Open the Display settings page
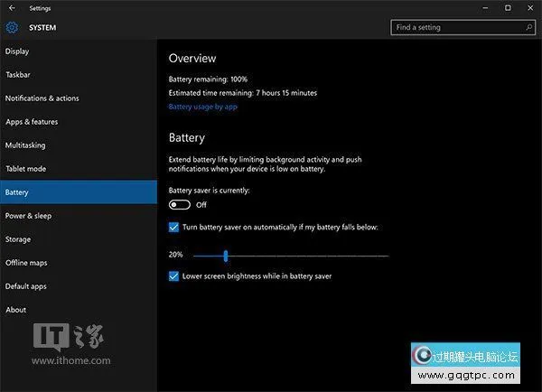 17,51
